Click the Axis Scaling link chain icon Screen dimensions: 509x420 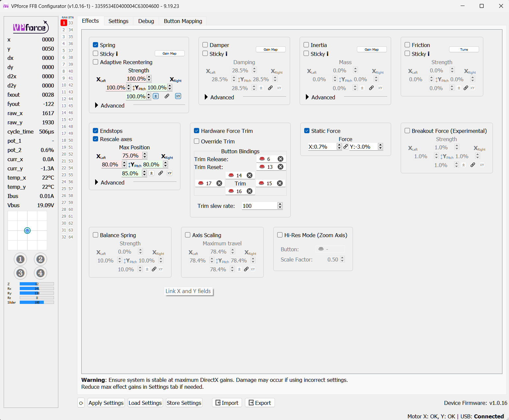pos(246,269)
